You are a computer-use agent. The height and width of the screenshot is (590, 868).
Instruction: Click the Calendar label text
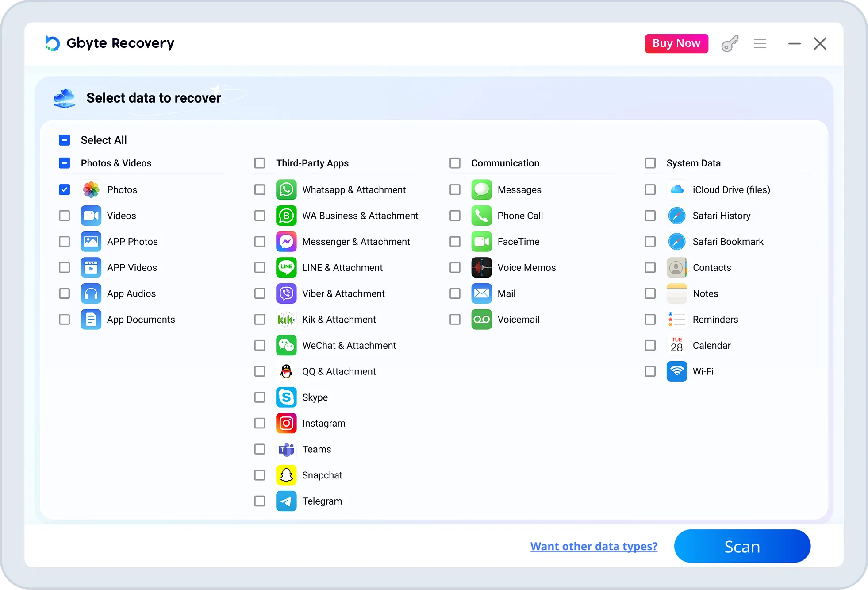pos(711,345)
